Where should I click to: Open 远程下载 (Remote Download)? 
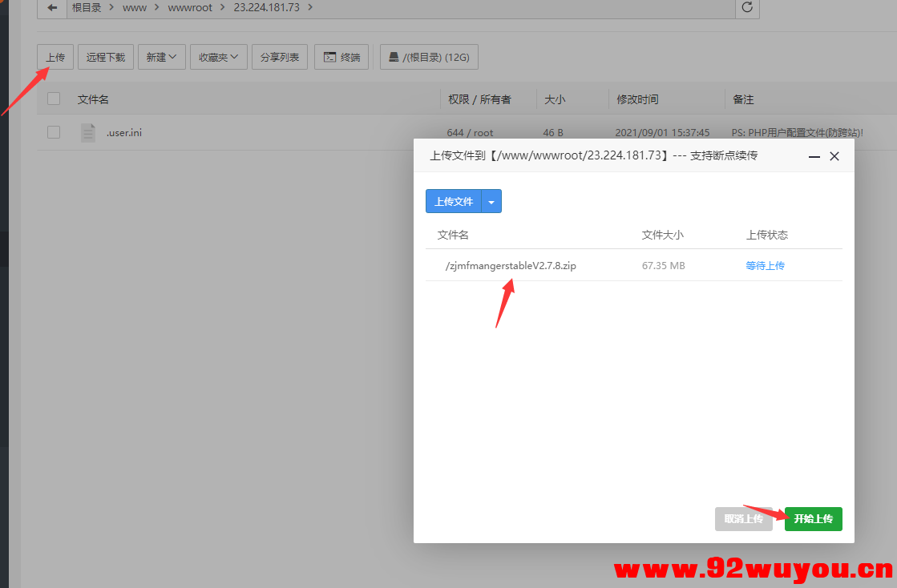coord(105,57)
